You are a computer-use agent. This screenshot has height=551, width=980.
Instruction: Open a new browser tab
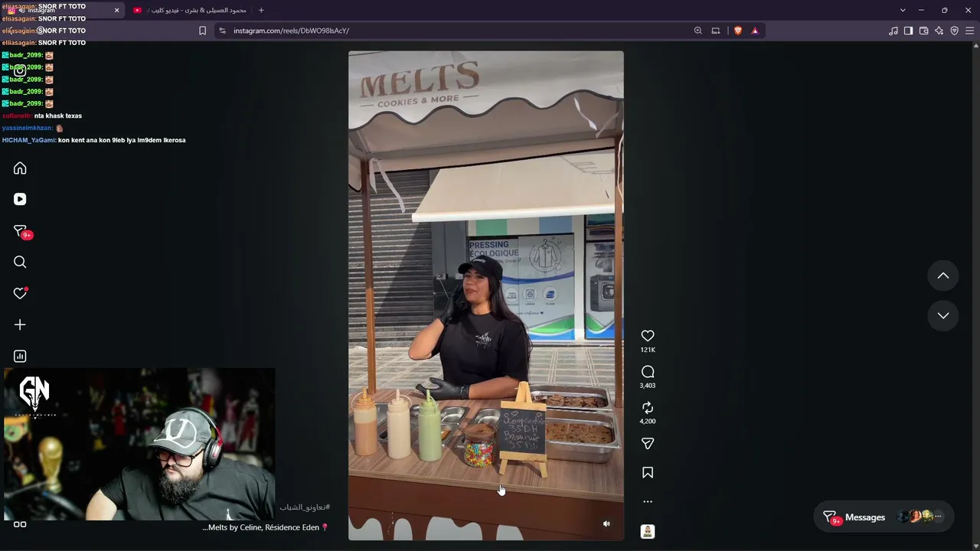(x=261, y=10)
